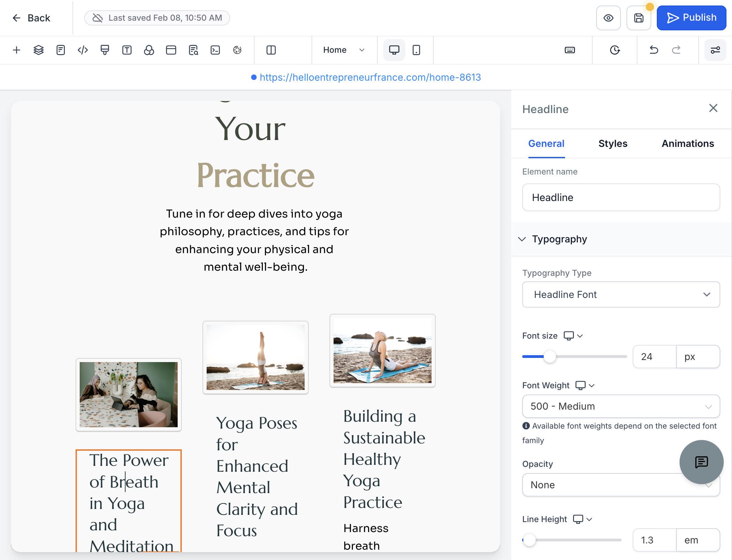This screenshot has height=560, width=732.
Task: Switch to desktop view
Action: coord(394,50)
